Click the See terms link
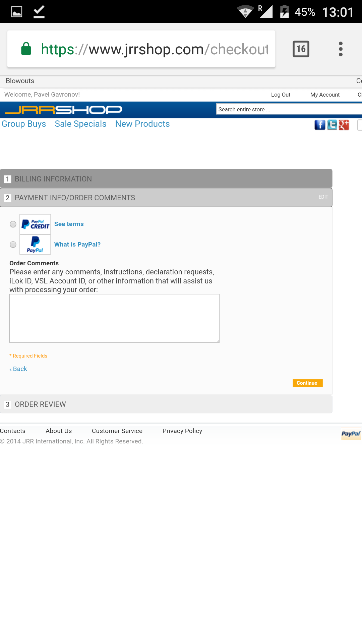The image size is (362, 644). (69, 224)
